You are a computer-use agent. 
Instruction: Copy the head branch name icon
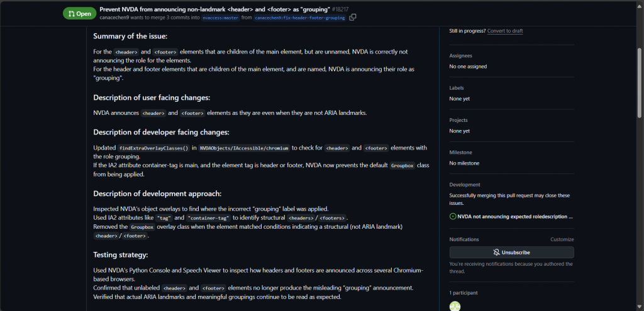coord(352,17)
